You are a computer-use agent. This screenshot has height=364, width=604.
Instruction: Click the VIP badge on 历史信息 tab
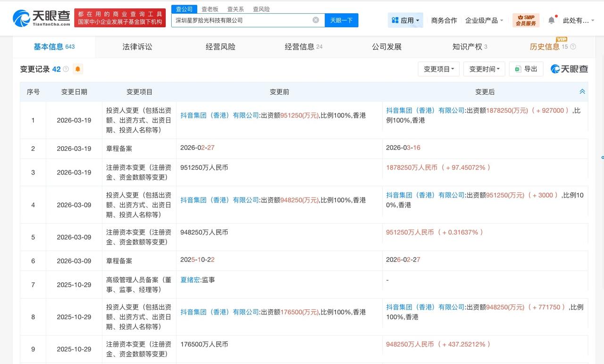pyautogui.click(x=561, y=40)
